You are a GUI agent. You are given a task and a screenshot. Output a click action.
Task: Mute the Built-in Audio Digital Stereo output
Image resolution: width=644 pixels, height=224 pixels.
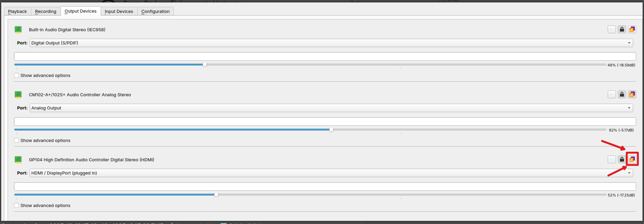tap(612, 30)
